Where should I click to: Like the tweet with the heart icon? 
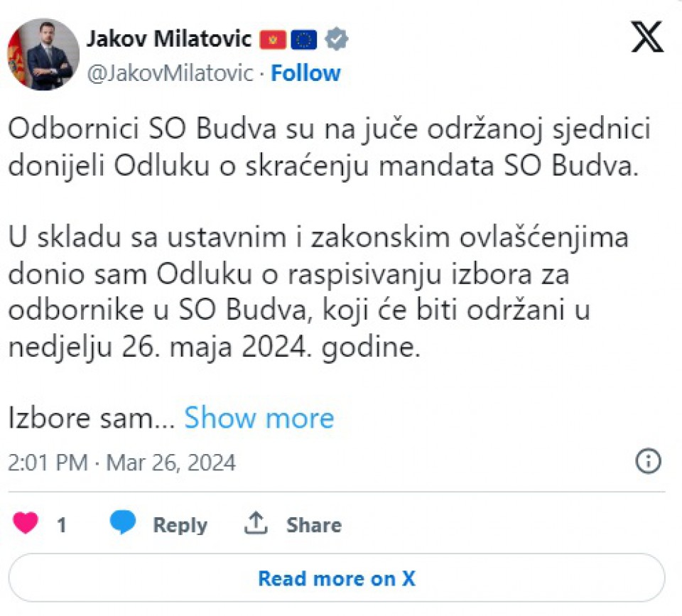pyautogui.click(x=26, y=524)
